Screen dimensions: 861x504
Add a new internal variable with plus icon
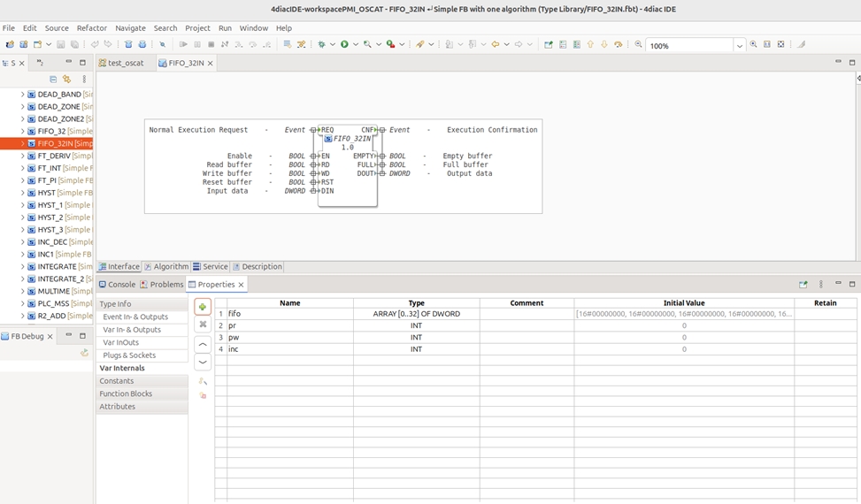(x=203, y=307)
